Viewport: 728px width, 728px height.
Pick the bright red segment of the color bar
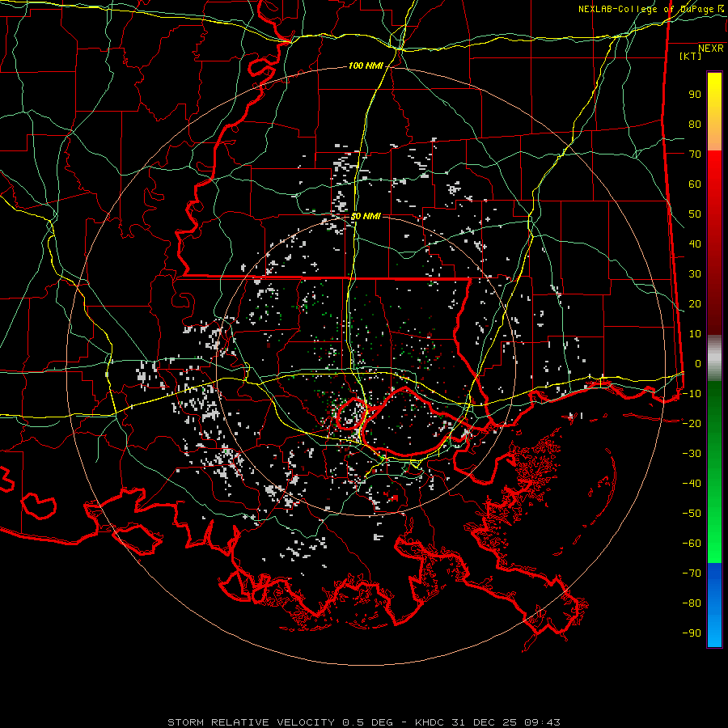tap(714, 170)
